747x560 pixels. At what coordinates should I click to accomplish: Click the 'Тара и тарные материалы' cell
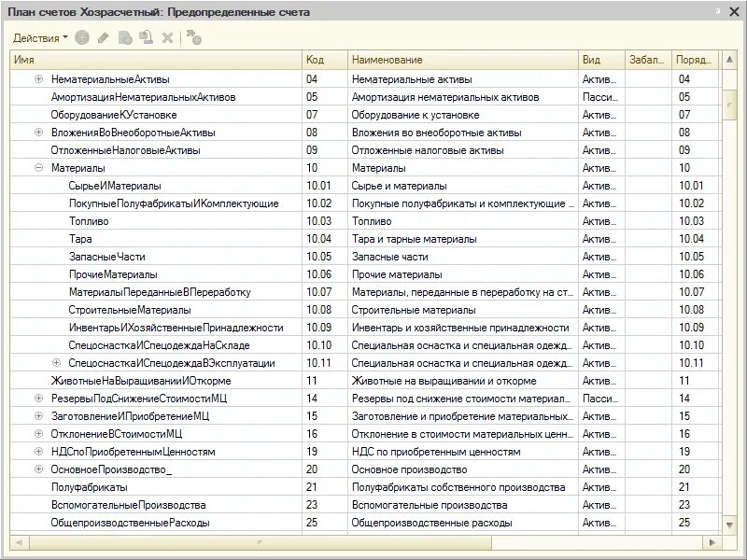click(x=463, y=239)
